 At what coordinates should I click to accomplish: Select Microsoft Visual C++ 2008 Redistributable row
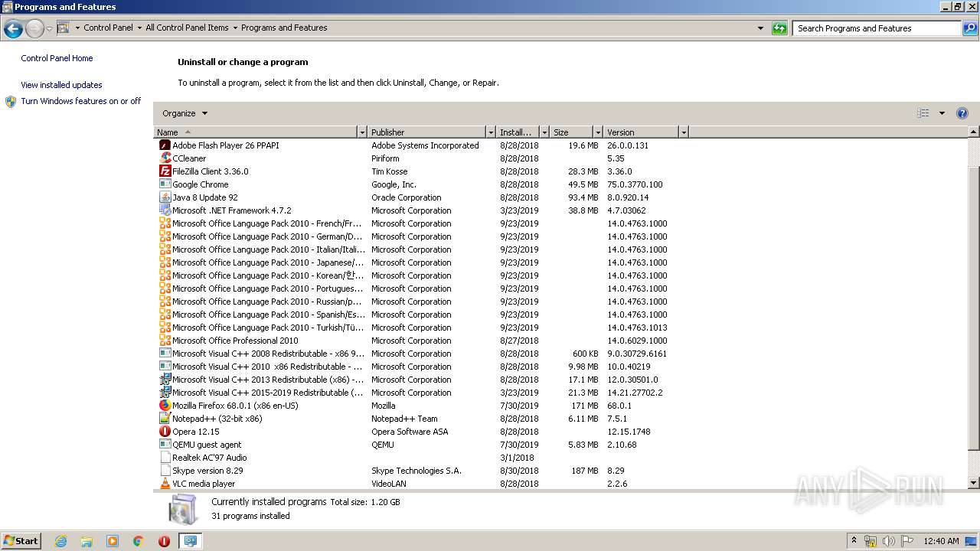[x=421, y=354]
